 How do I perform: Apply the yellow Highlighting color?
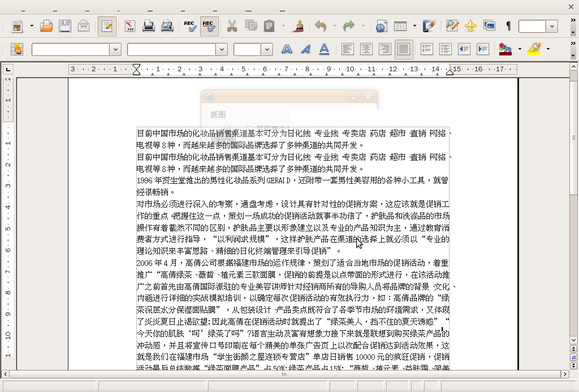(534, 49)
